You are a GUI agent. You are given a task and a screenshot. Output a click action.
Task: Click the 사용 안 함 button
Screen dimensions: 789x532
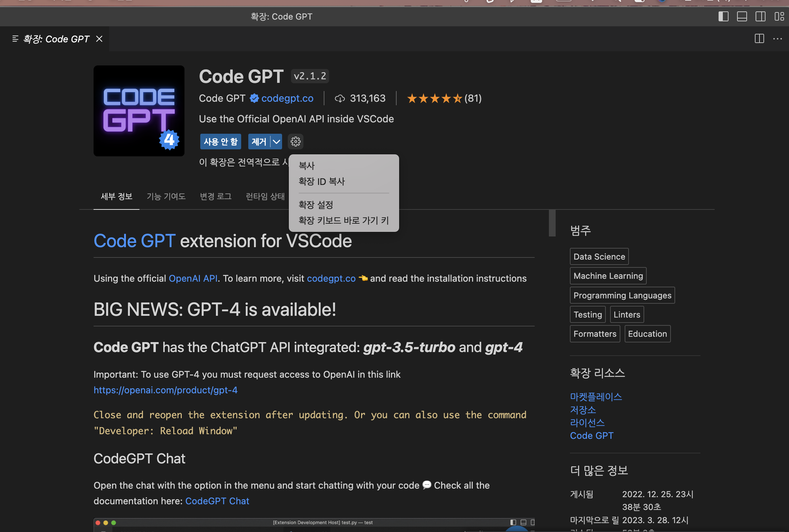[x=221, y=142]
